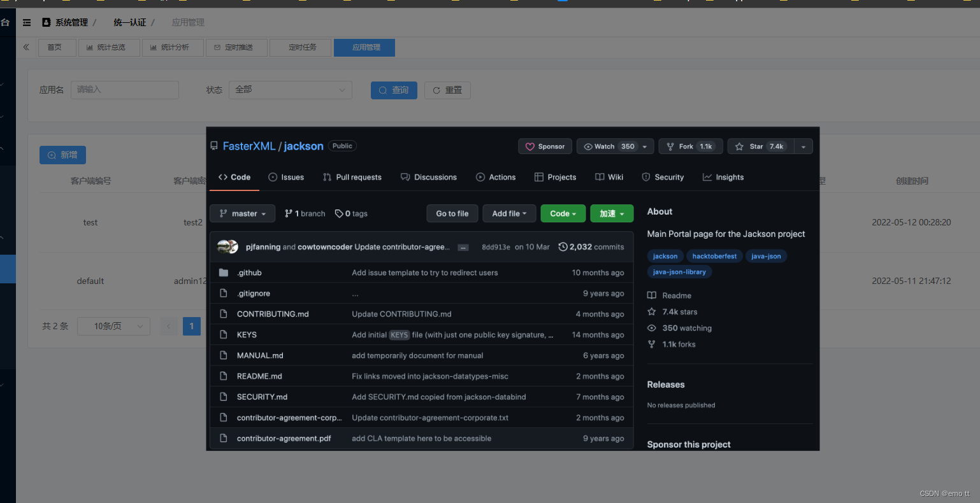
Task: Open contributor-agreement.pdf file
Action: (284, 438)
